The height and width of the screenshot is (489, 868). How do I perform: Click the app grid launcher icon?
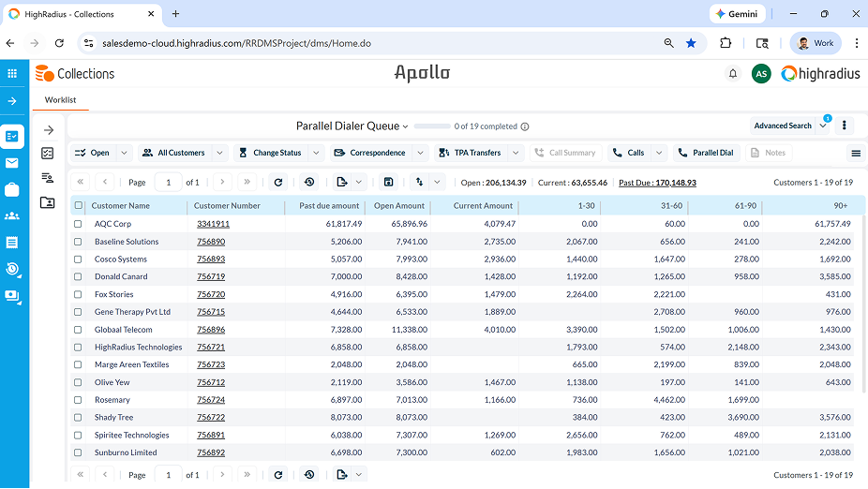pos(12,74)
